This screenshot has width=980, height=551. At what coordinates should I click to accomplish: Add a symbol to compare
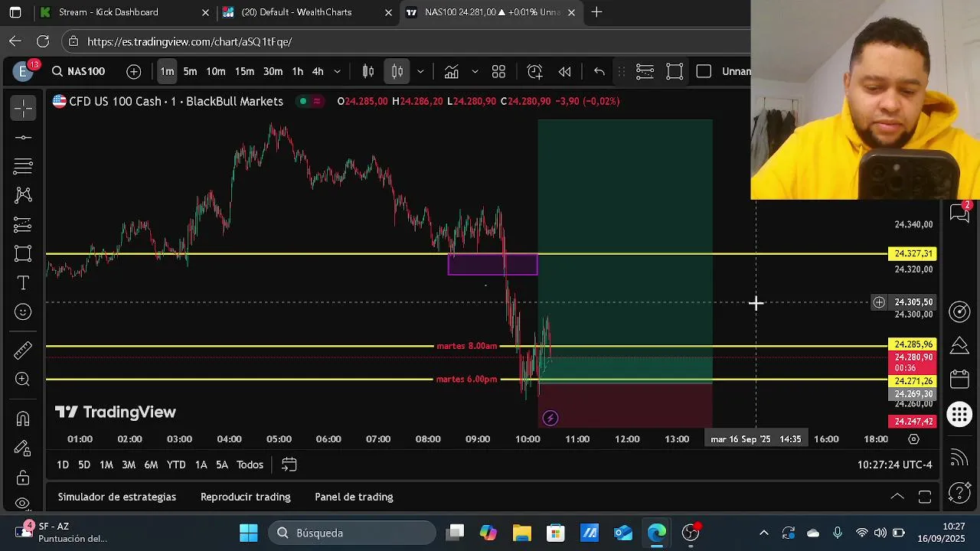pyautogui.click(x=134, y=71)
